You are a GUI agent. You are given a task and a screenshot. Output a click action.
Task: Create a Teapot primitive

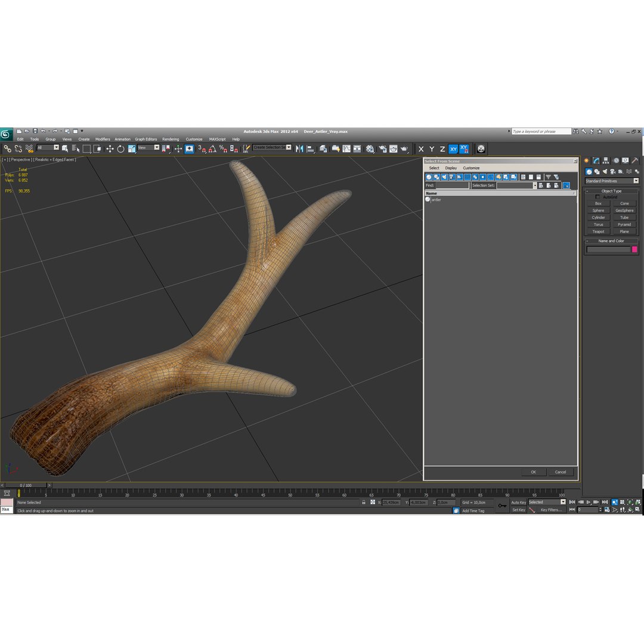pos(599,231)
